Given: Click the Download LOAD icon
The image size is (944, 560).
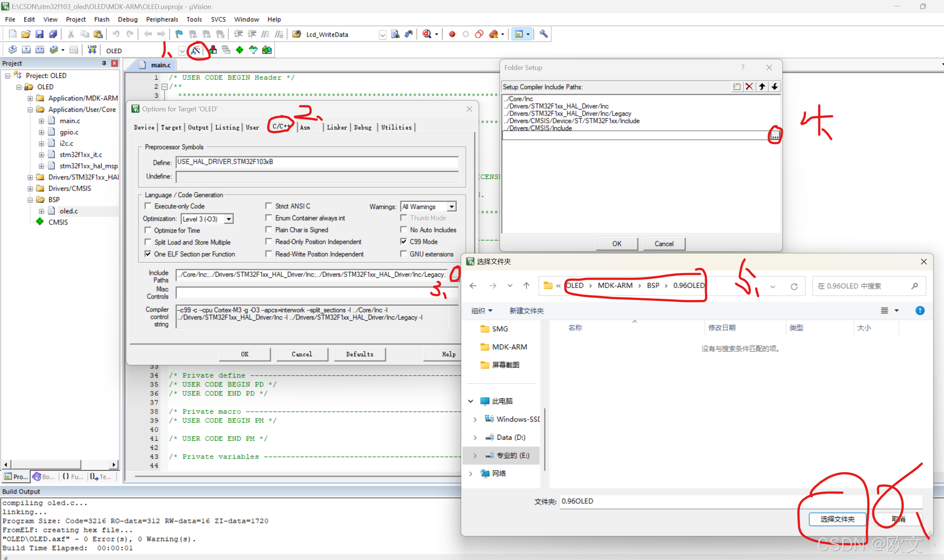Looking at the screenshot, I should tap(92, 50).
